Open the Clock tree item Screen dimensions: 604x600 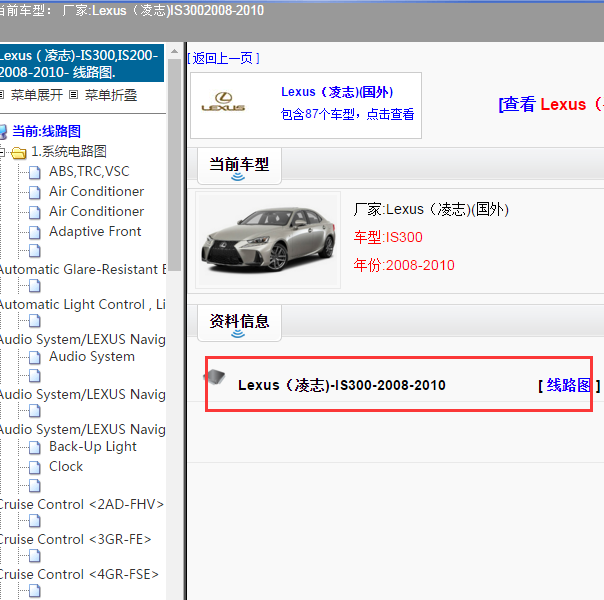coord(66,467)
